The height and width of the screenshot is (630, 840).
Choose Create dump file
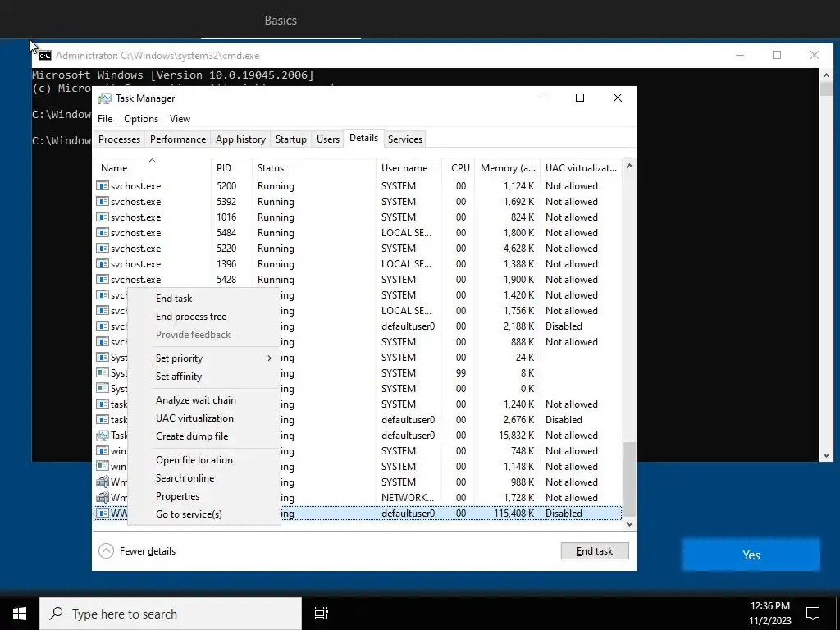(x=192, y=436)
